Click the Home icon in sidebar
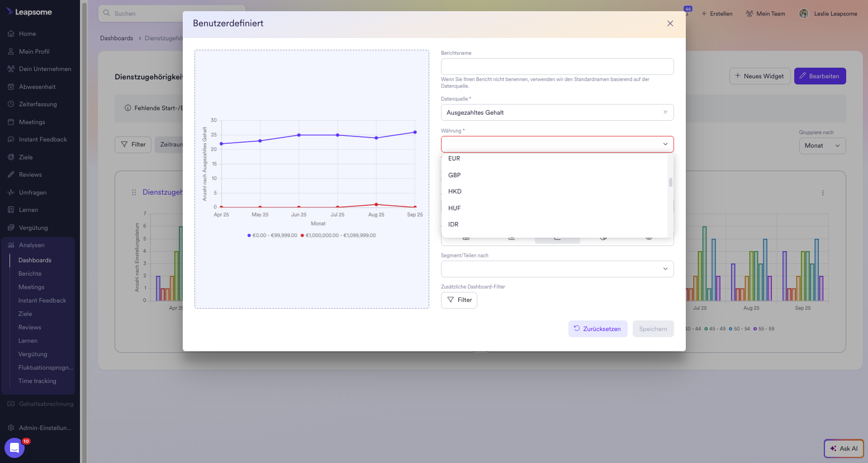The image size is (868, 463). pos(11,34)
